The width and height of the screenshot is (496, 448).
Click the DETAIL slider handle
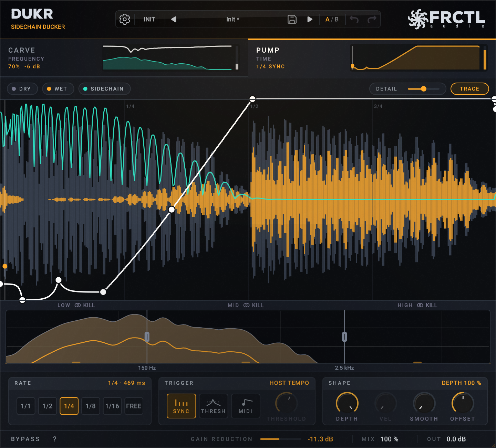click(424, 89)
